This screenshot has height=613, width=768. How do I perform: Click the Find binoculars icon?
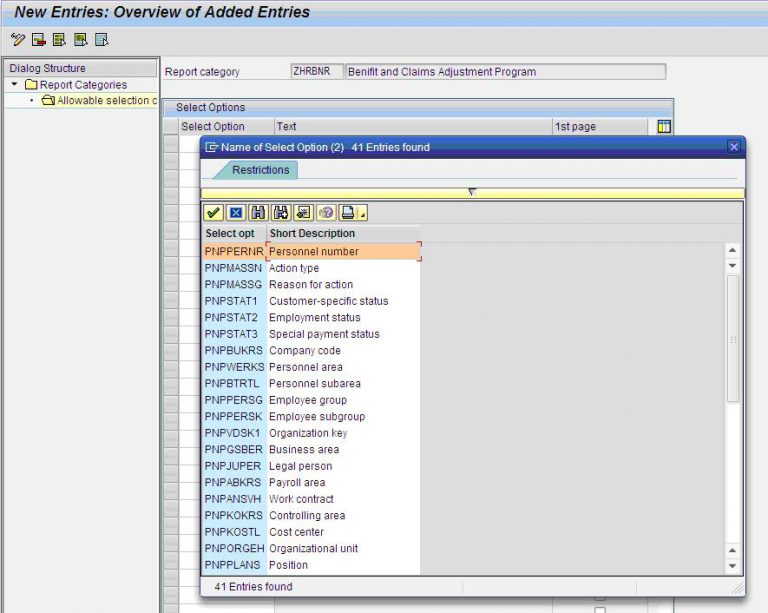pyautogui.click(x=258, y=213)
